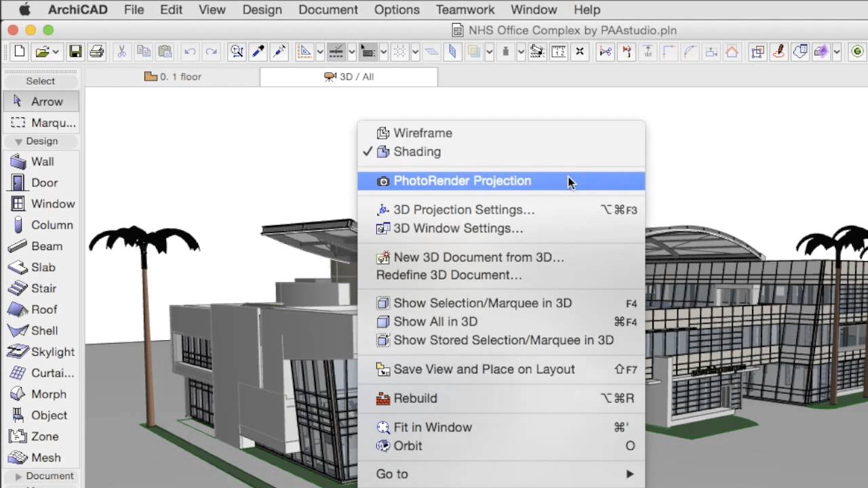Screen dimensions: 868x488
Task: Select the Wall tool
Action: click(41, 161)
